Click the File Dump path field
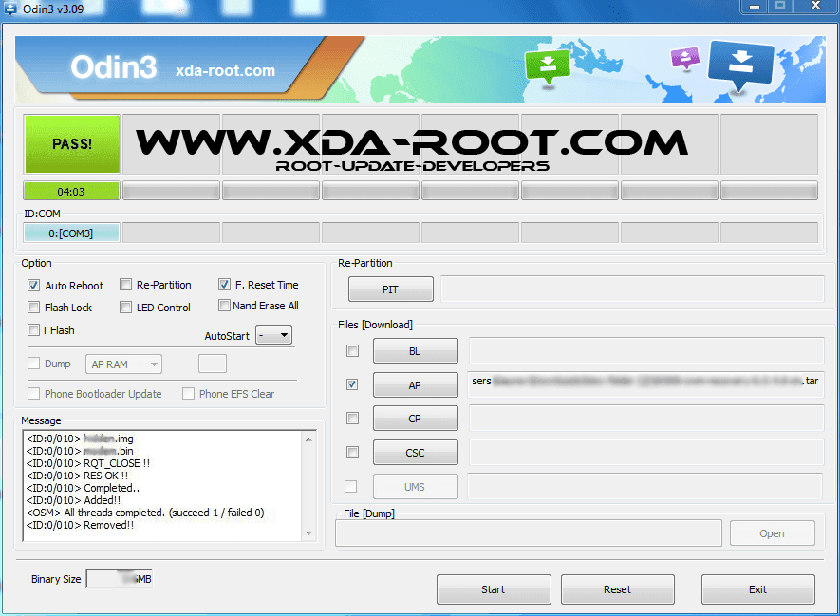This screenshot has width=840, height=616. (529, 533)
